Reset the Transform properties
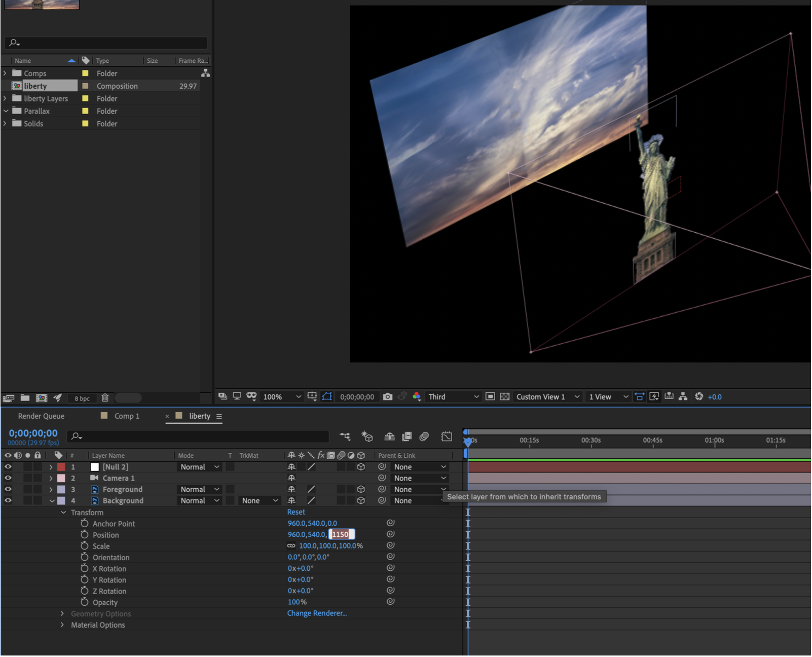The width and height of the screenshot is (812, 657). coord(296,512)
